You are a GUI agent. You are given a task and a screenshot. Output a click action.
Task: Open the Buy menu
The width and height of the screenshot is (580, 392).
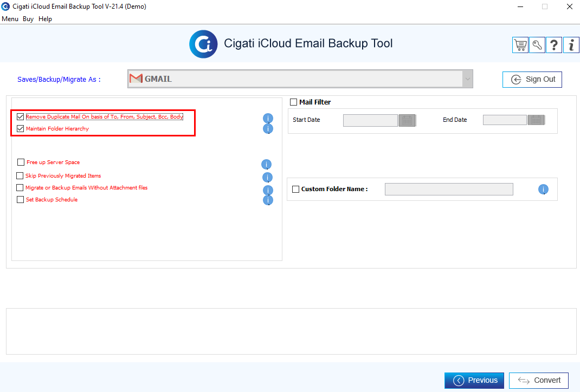(28, 19)
